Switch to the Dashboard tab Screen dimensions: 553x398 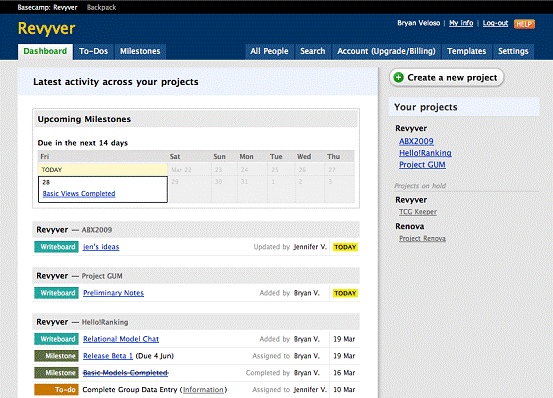tap(45, 51)
